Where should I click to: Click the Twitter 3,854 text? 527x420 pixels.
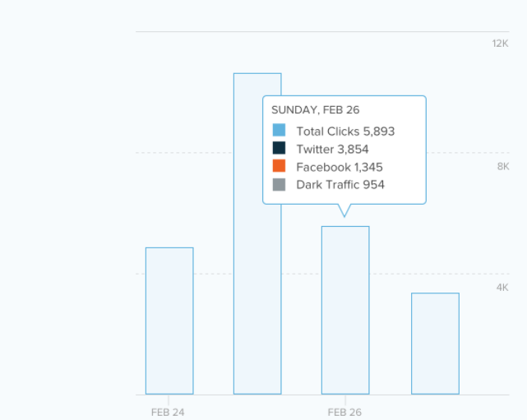tap(332, 150)
